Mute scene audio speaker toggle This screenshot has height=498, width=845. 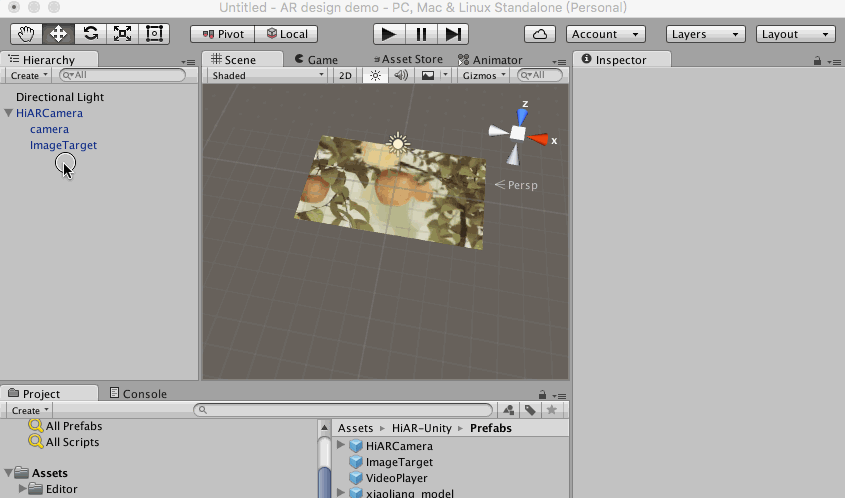point(401,75)
